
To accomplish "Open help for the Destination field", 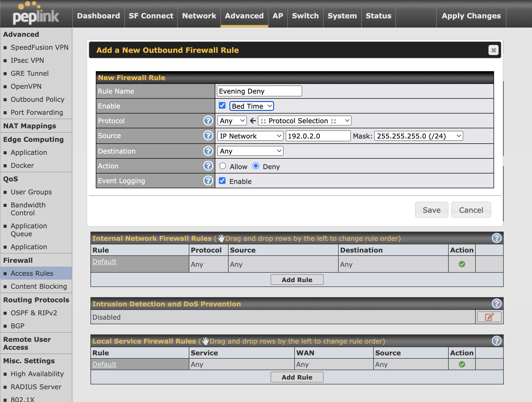I will click(208, 151).
